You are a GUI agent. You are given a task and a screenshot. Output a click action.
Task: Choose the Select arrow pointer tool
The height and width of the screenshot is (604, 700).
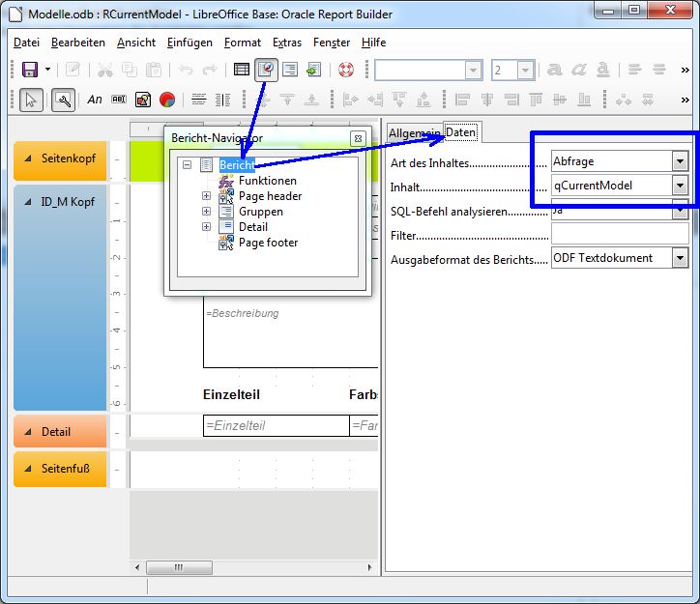[31, 100]
